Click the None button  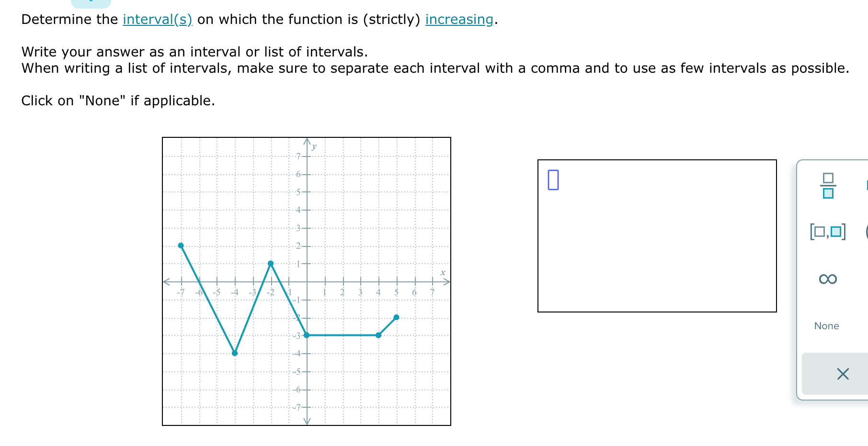[826, 326]
